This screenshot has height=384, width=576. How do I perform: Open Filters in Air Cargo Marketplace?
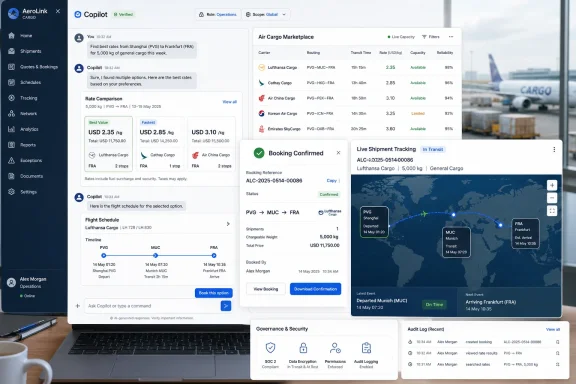coord(431,37)
